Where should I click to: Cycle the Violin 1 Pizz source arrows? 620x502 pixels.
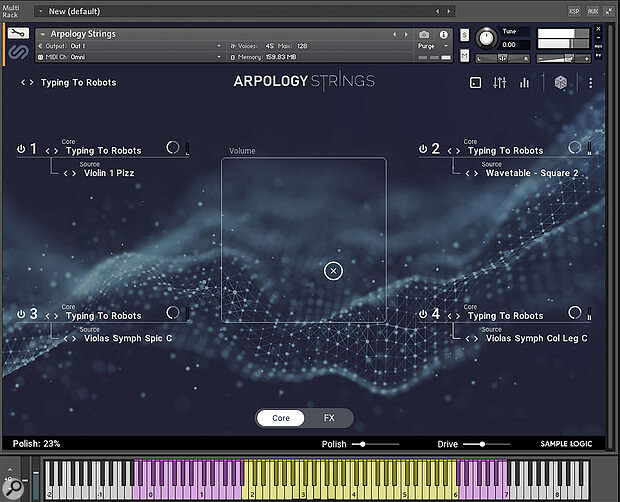click(70, 174)
